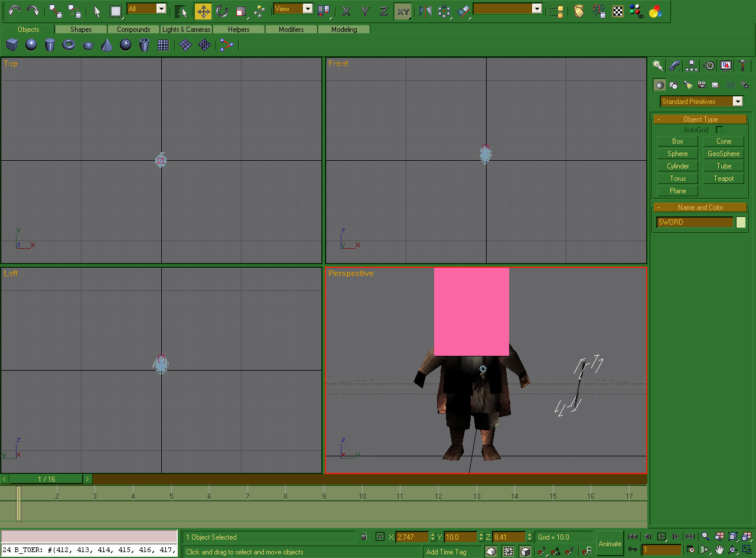Toggle the Animate button
The image size is (756, 558).
[610, 543]
